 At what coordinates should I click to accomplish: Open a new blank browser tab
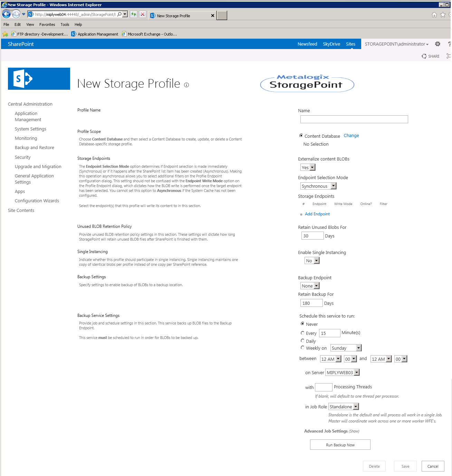click(222, 16)
